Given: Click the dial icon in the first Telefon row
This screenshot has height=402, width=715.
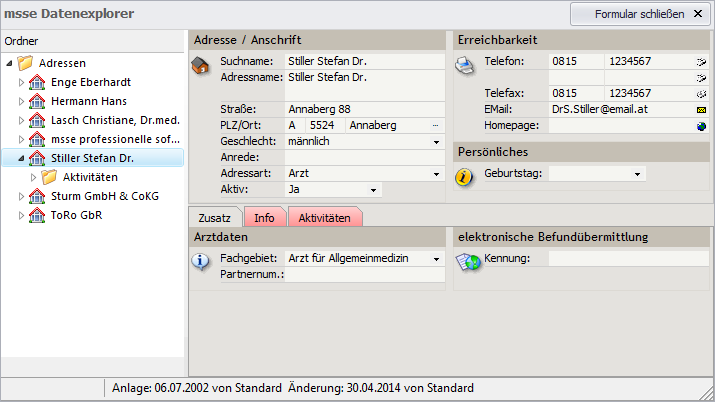Looking at the screenshot, I should [x=701, y=62].
